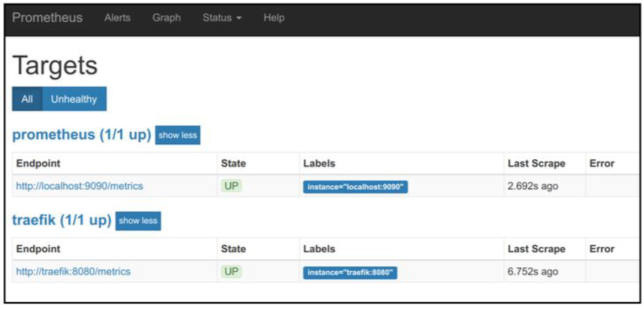This screenshot has height=309, width=644.
Task: Click the Targets page heading
Action: coord(55,65)
